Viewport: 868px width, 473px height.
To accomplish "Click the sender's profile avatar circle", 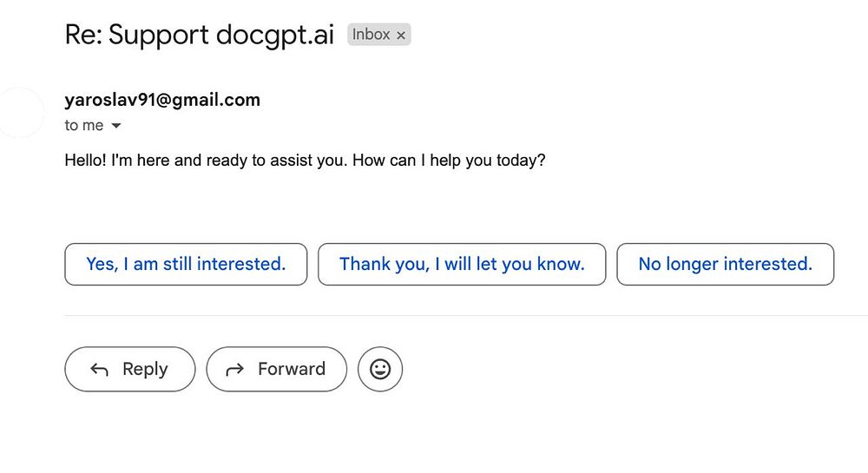I will tap(20, 112).
